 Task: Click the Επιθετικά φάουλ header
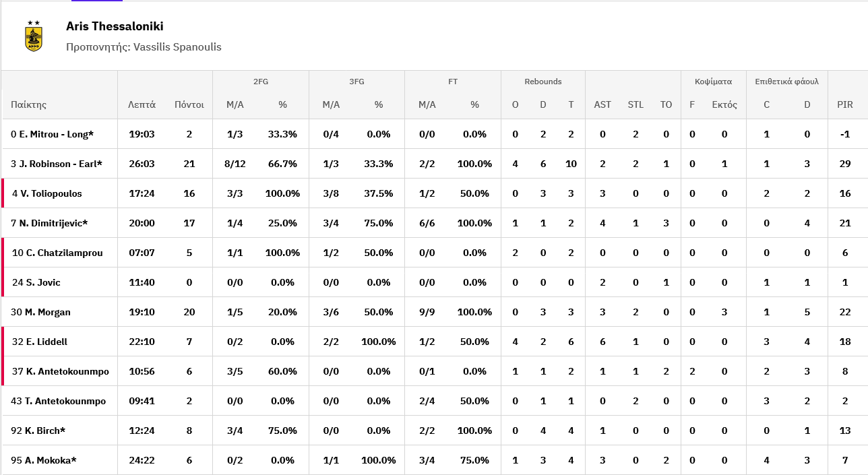(786, 82)
